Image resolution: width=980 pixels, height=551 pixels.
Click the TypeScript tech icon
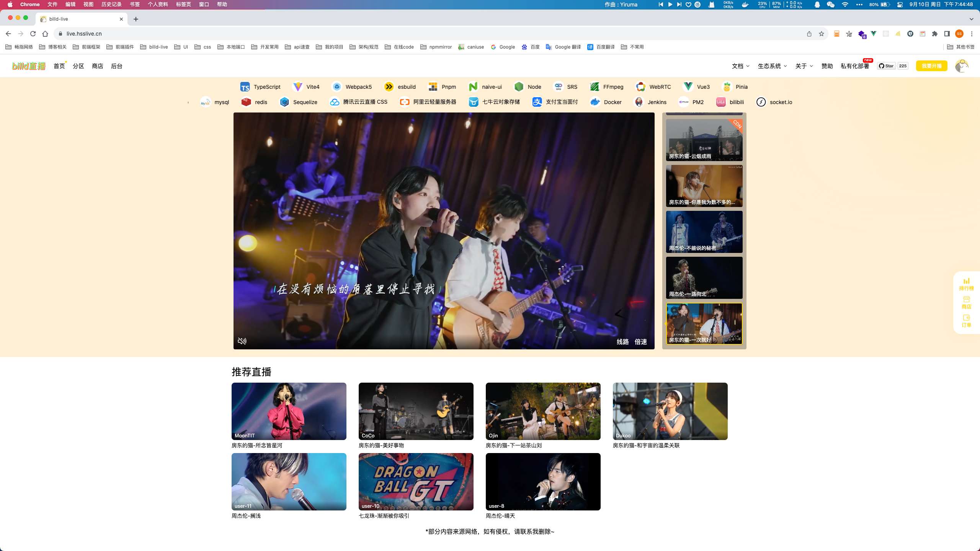point(245,87)
